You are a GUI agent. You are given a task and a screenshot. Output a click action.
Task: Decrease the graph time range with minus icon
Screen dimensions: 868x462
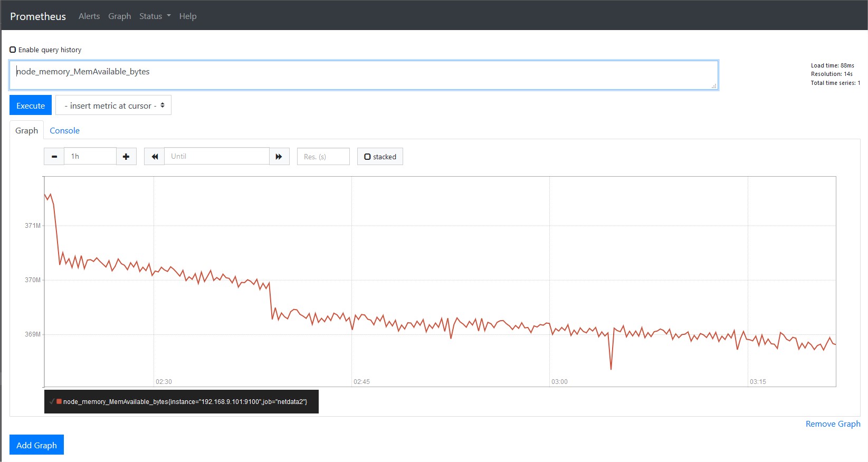(54, 157)
